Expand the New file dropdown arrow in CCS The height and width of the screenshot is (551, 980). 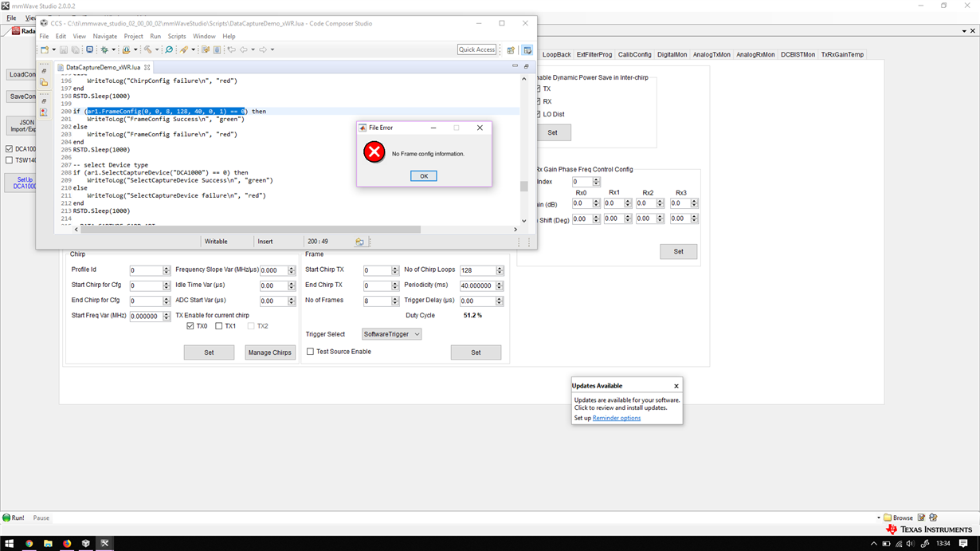tap(54, 49)
